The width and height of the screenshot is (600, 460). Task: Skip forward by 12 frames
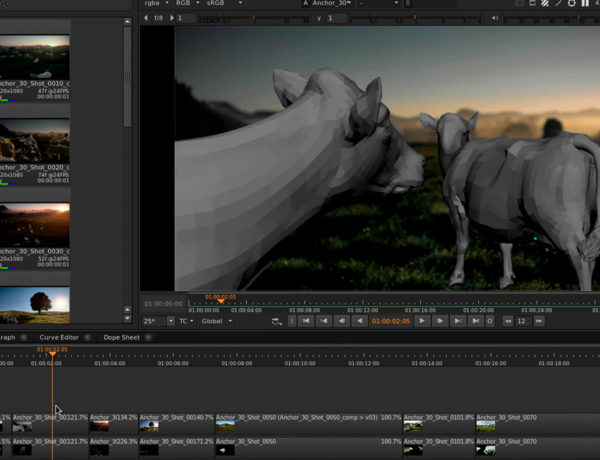pos(540,321)
